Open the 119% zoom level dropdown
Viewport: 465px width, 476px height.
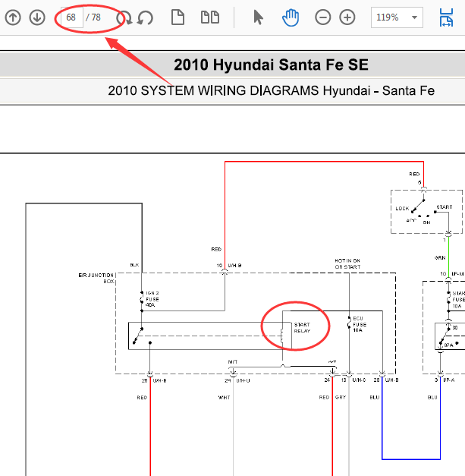pos(414,17)
